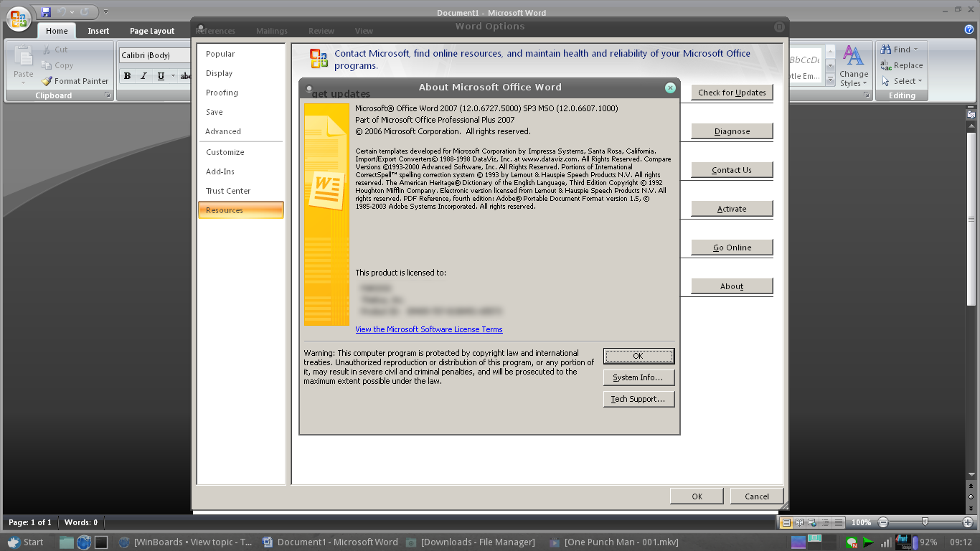Open Customize Quick Access Toolbar dropdown
This screenshot has width=980, height=551.
(105, 12)
